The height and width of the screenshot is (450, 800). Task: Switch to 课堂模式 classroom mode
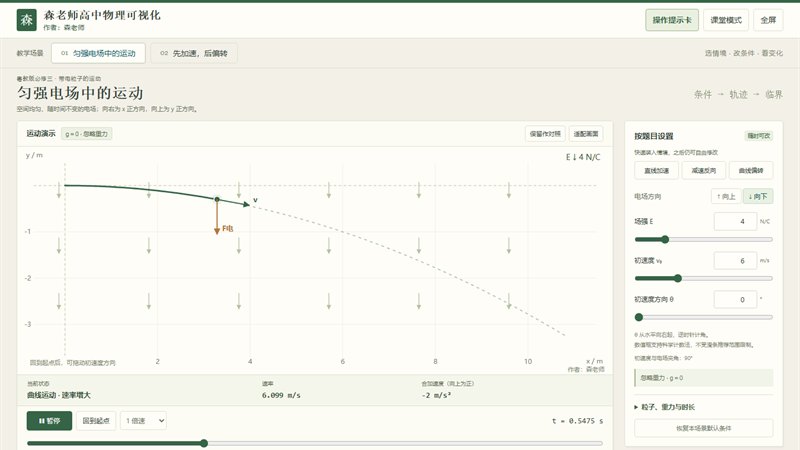[726, 20]
